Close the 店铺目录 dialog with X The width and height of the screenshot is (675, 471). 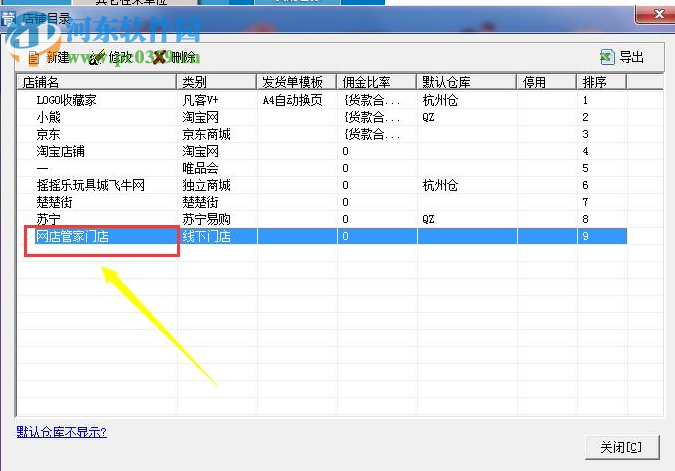[x=659, y=14]
